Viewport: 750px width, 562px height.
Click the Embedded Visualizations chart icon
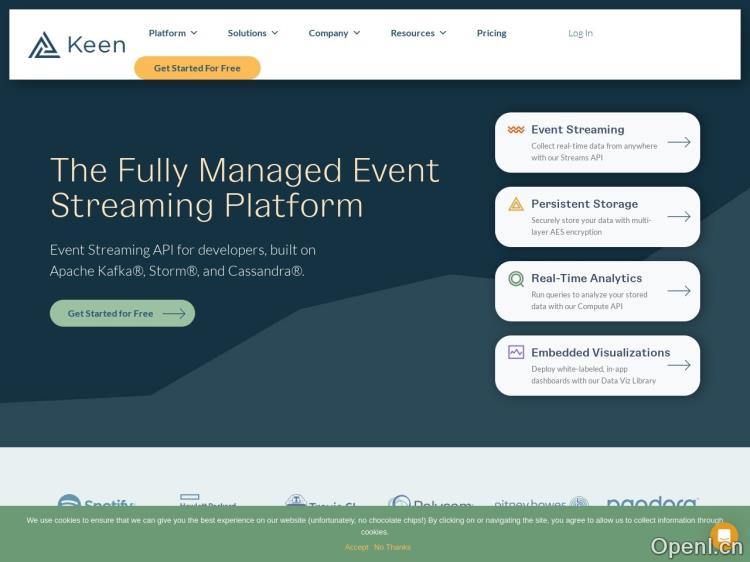click(516, 352)
